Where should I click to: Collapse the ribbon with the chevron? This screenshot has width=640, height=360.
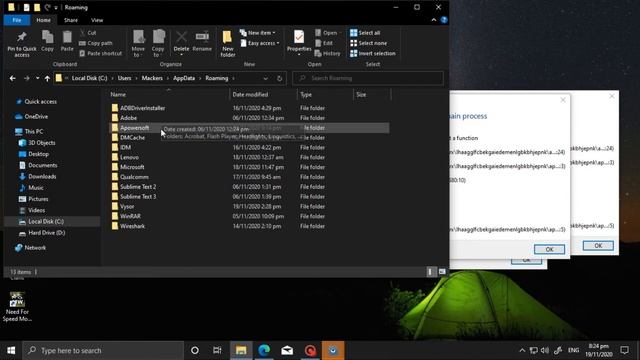click(433, 20)
